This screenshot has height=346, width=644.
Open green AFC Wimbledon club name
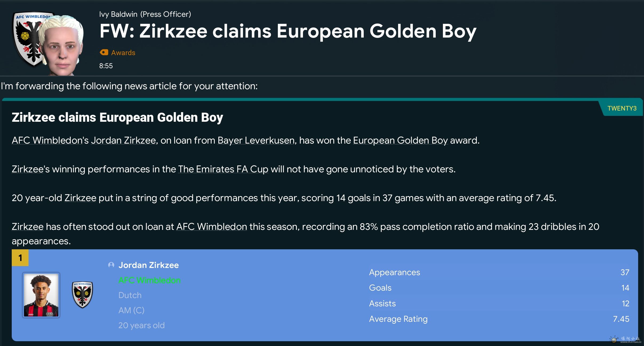coord(149,280)
